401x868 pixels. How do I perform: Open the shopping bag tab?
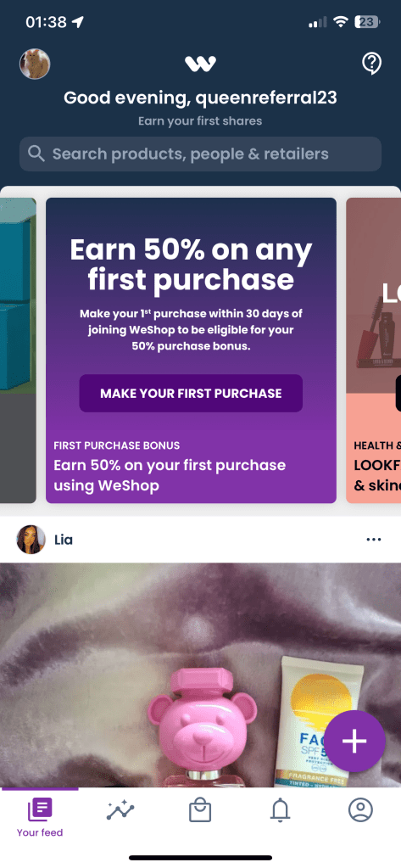click(x=200, y=811)
